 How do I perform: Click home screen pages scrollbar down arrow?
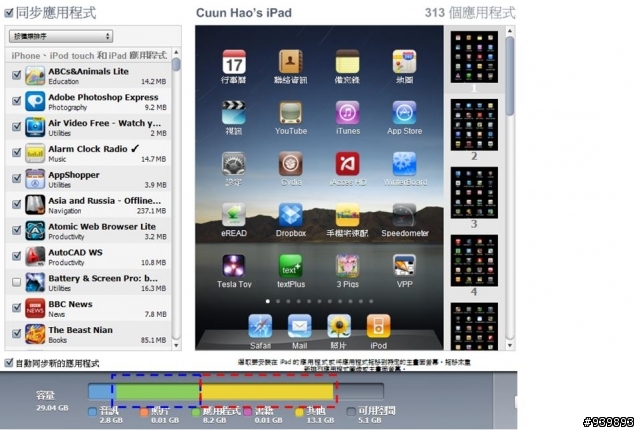[x=510, y=346]
